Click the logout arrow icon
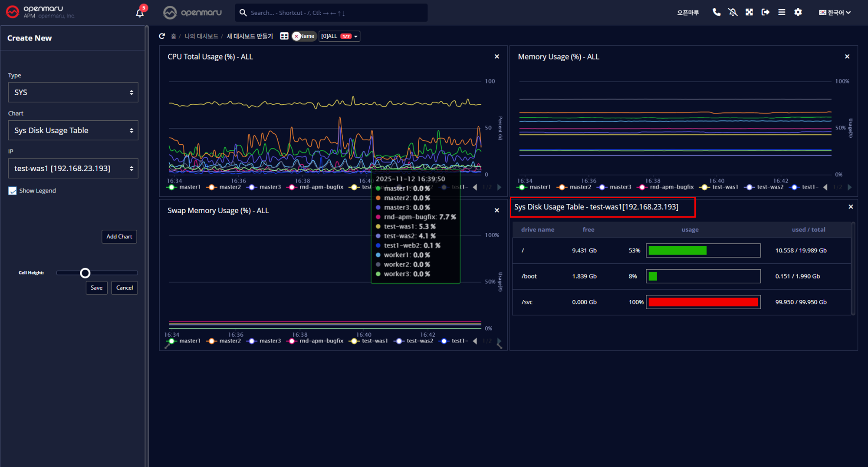The height and width of the screenshot is (467, 868). point(766,12)
